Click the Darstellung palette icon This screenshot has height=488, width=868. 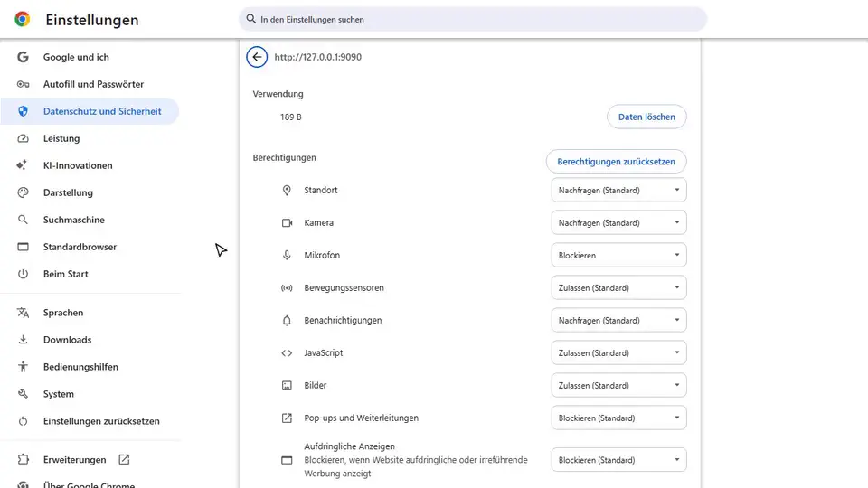[x=23, y=192]
